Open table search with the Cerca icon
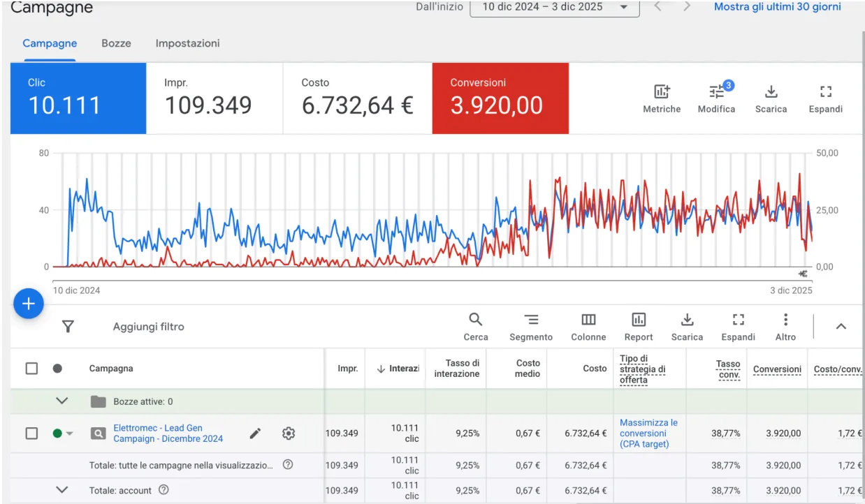The width and height of the screenshot is (865, 504). [476, 320]
